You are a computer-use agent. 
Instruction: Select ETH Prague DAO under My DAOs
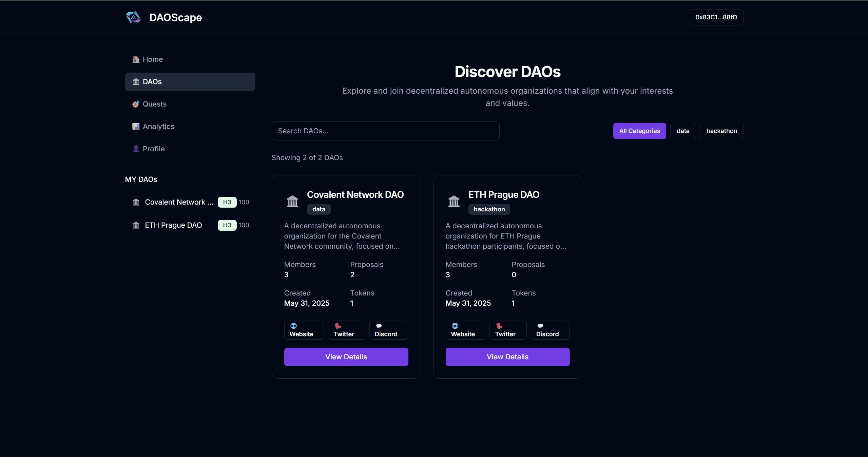(173, 225)
